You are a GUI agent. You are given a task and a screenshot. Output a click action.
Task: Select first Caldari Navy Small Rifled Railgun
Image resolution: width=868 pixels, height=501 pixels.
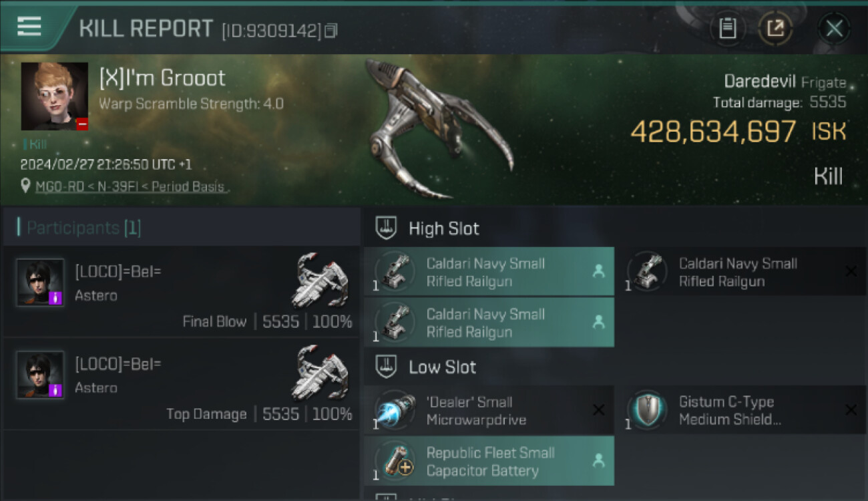point(489,272)
